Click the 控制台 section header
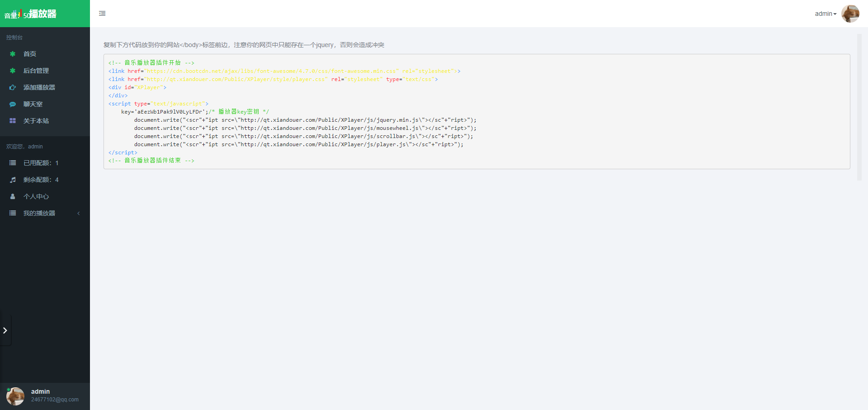 [x=14, y=38]
